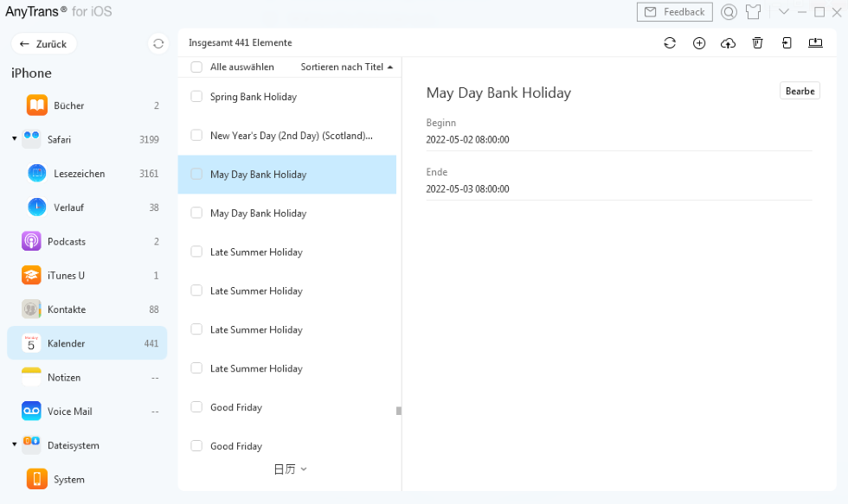The image size is (848, 504).
Task: Click the search icon in the title bar
Action: (x=729, y=12)
